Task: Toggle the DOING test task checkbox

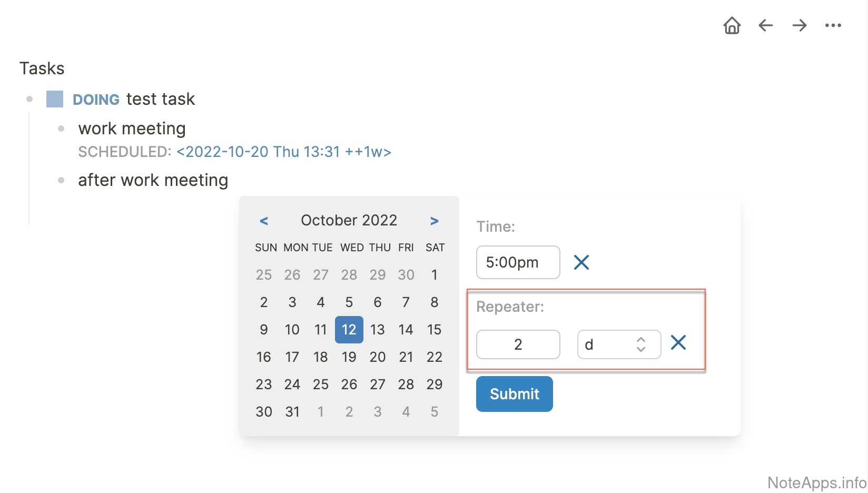Action: pyautogui.click(x=55, y=99)
